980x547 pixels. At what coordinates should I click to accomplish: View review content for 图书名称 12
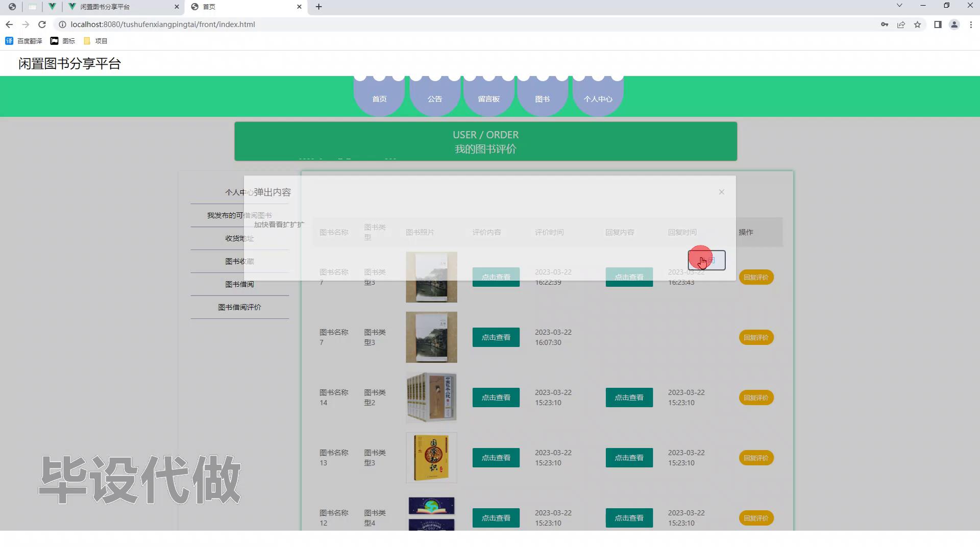pyautogui.click(x=496, y=518)
